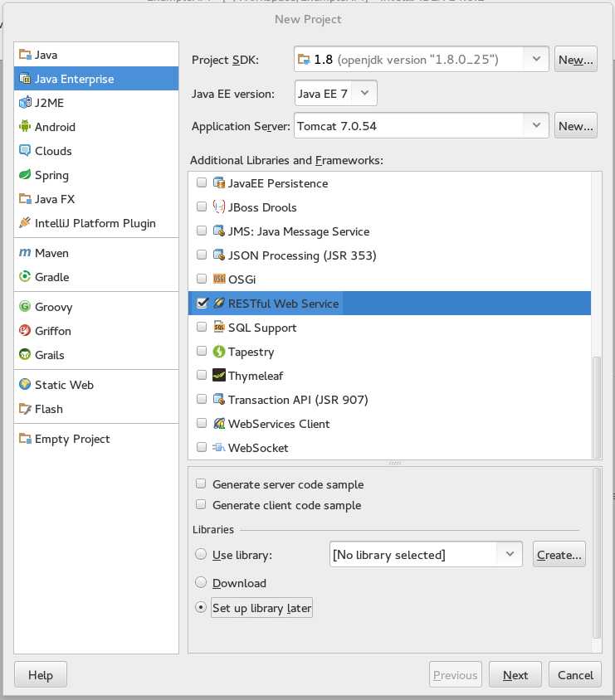This screenshot has width=615, height=700.
Task: Choose the Maven project type label
Action: 51,253
